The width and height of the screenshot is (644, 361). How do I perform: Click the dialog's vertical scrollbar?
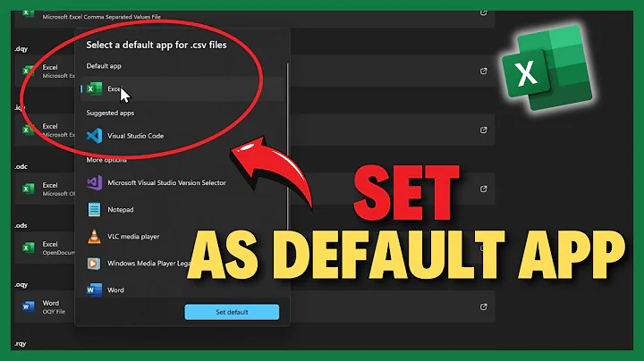(x=287, y=147)
